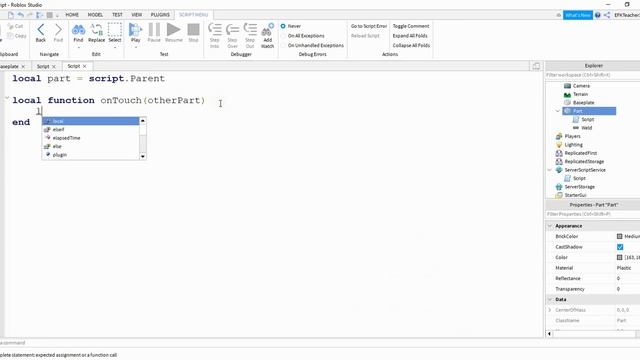
Task: Open the VIEW ribbon tab
Action: click(x=136, y=15)
